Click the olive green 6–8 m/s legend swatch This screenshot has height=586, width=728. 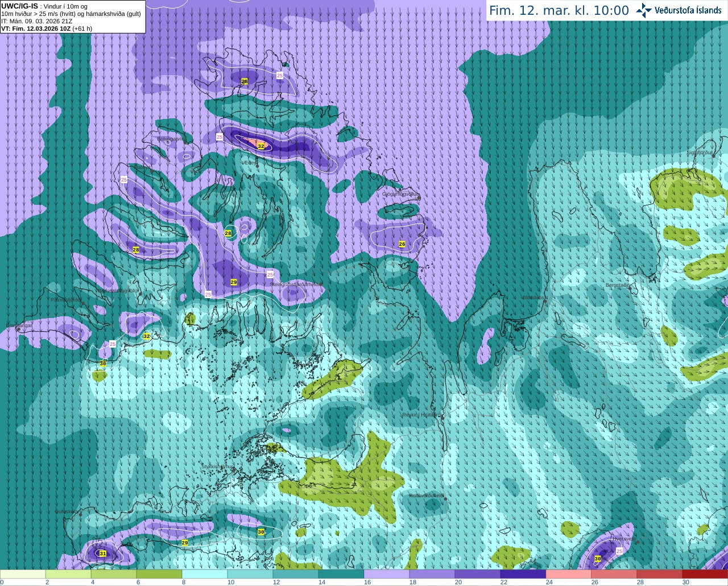[159, 574]
